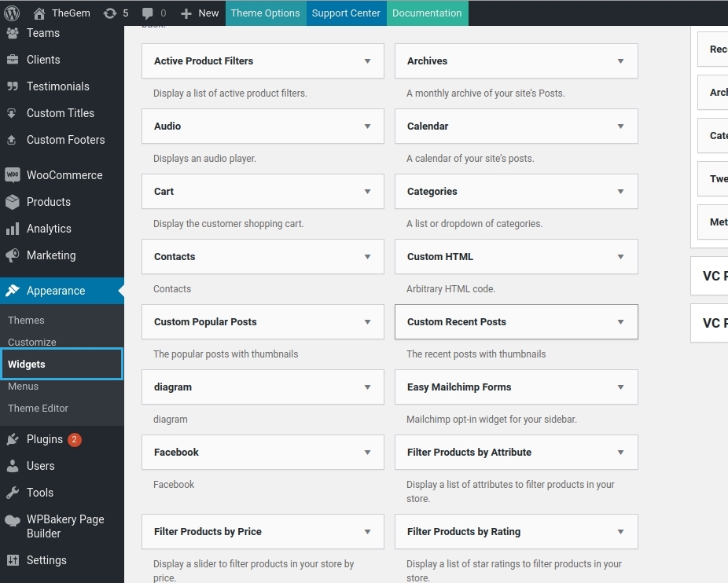
Task: Expand the Filter Products by Price widget
Action: pos(367,532)
